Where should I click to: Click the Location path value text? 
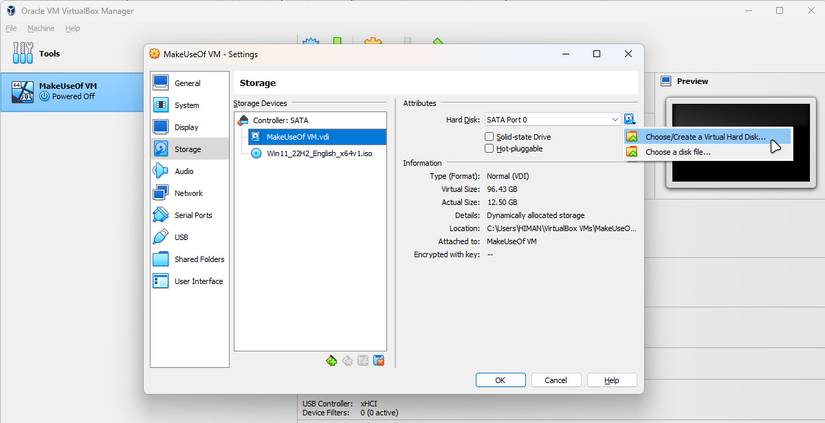point(561,228)
